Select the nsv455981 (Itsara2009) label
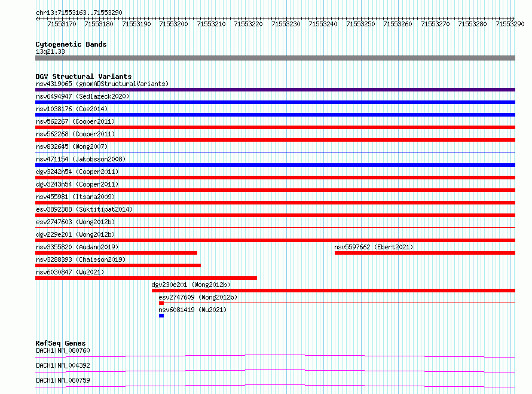Viewport: 532px width, 394px height. [75, 197]
